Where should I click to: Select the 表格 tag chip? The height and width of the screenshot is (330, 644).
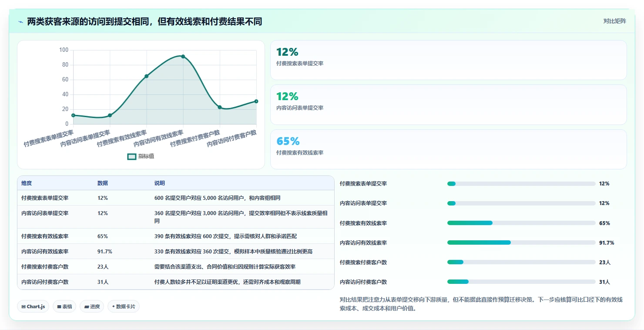pos(64,306)
